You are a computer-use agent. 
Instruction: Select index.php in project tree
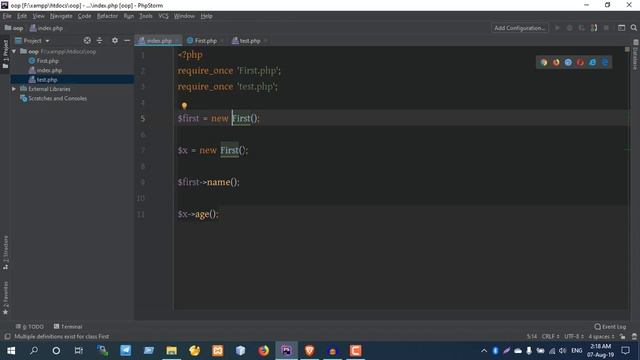[x=49, y=70]
